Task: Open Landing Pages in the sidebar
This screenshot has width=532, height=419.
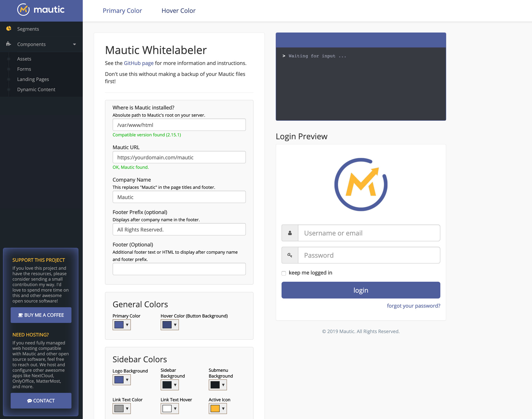Action: [33, 79]
